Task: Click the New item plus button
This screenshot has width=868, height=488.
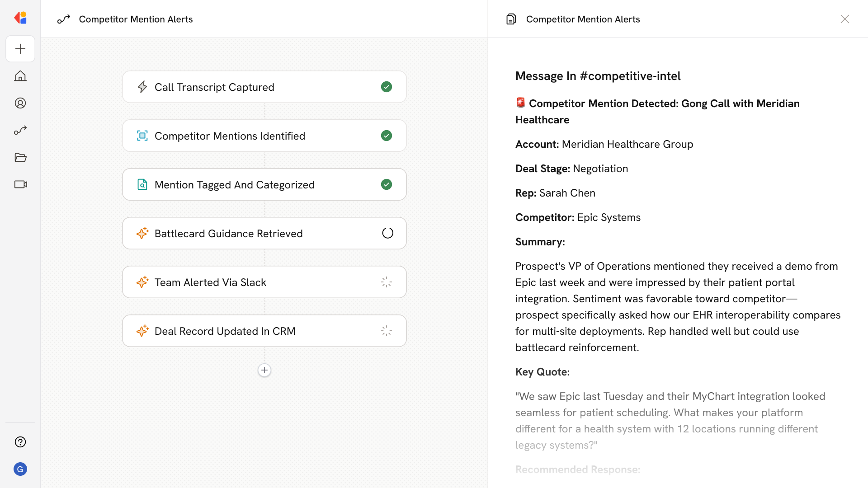Action: point(20,48)
